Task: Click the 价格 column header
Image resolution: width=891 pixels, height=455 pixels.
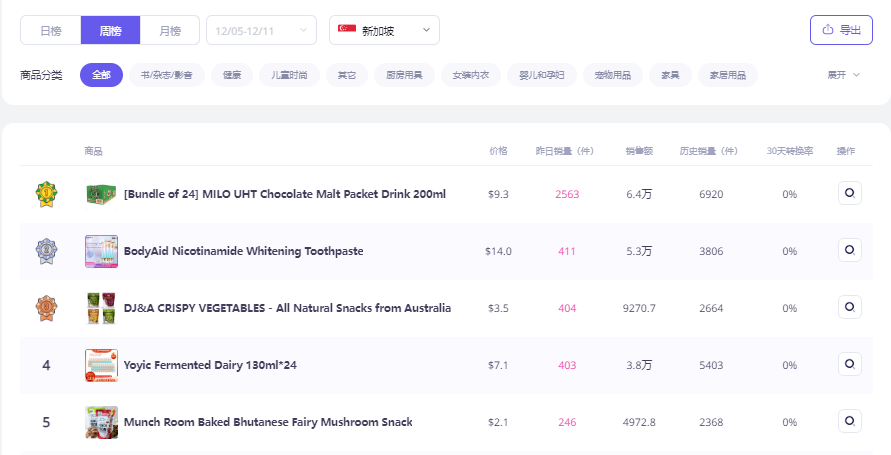Action: [x=498, y=151]
